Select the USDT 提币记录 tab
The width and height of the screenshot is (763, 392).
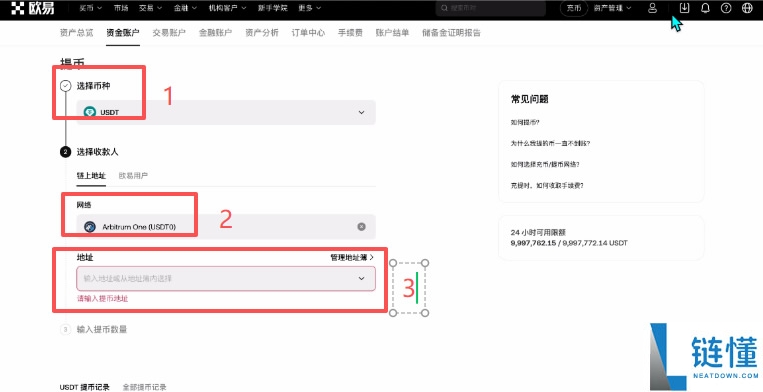coord(85,387)
